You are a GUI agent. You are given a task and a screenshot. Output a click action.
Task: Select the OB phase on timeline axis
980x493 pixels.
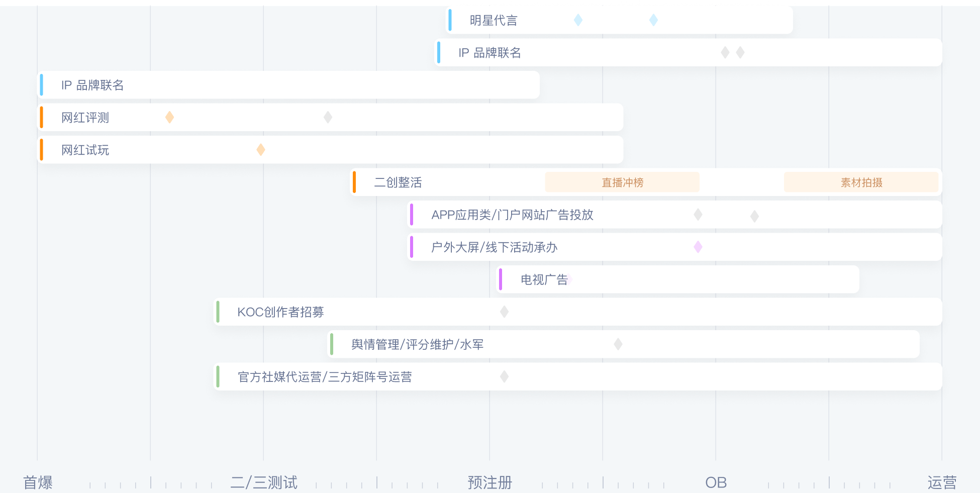tap(716, 482)
